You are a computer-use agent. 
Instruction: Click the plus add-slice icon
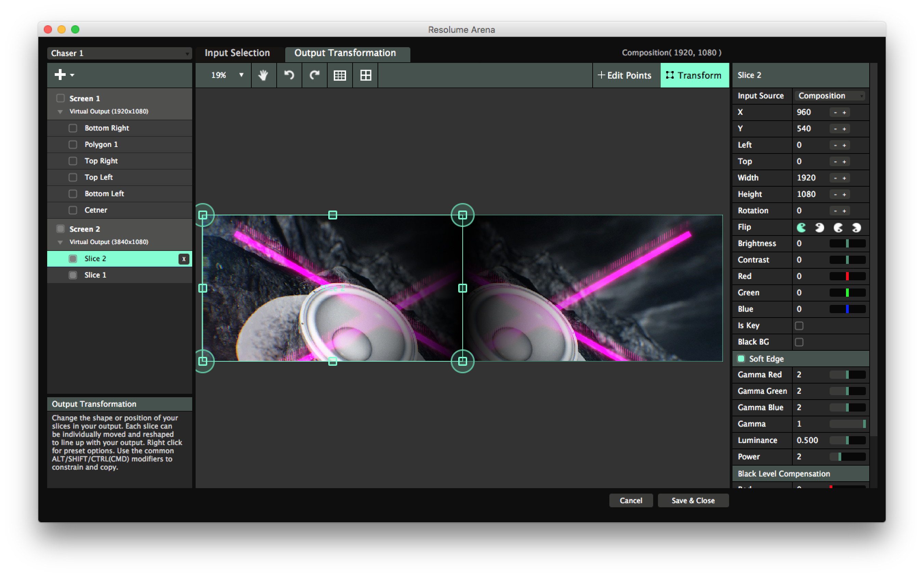pyautogui.click(x=60, y=75)
